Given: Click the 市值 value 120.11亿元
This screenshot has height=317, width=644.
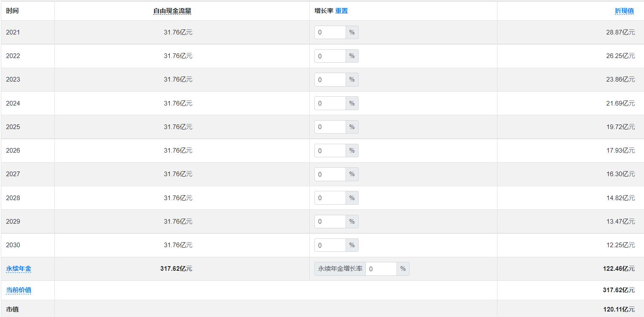Looking at the screenshot, I should (618, 309).
